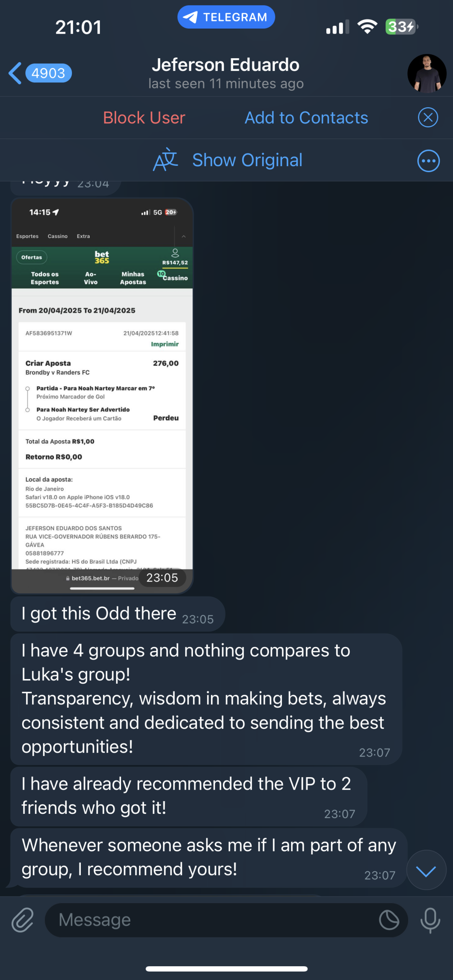
Task: Focus the Message input field
Action: point(226,920)
